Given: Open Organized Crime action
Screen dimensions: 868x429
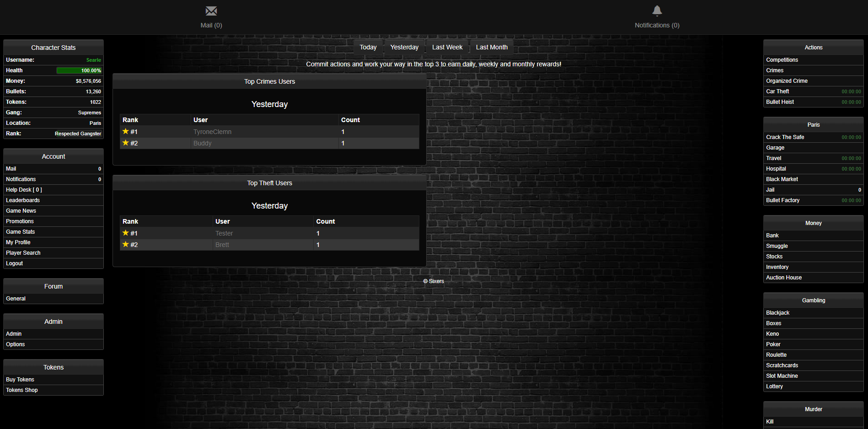Looking at the screenshot, I should [x=787, y=81].
